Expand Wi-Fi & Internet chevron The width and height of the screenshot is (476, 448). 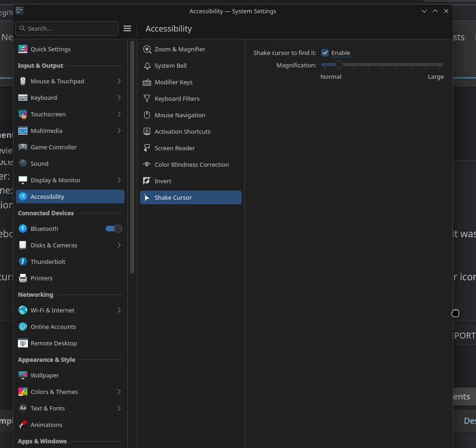pos(119,310)
